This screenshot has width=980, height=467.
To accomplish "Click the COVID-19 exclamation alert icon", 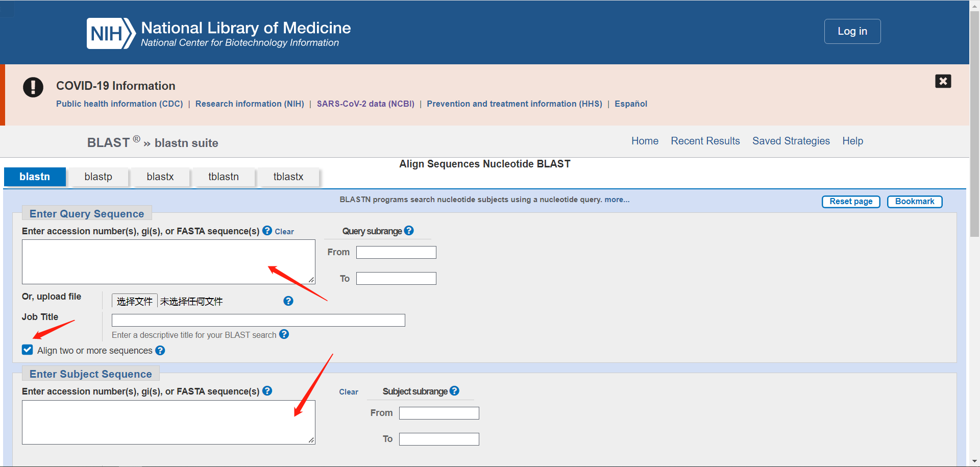I will pos(33,87).
